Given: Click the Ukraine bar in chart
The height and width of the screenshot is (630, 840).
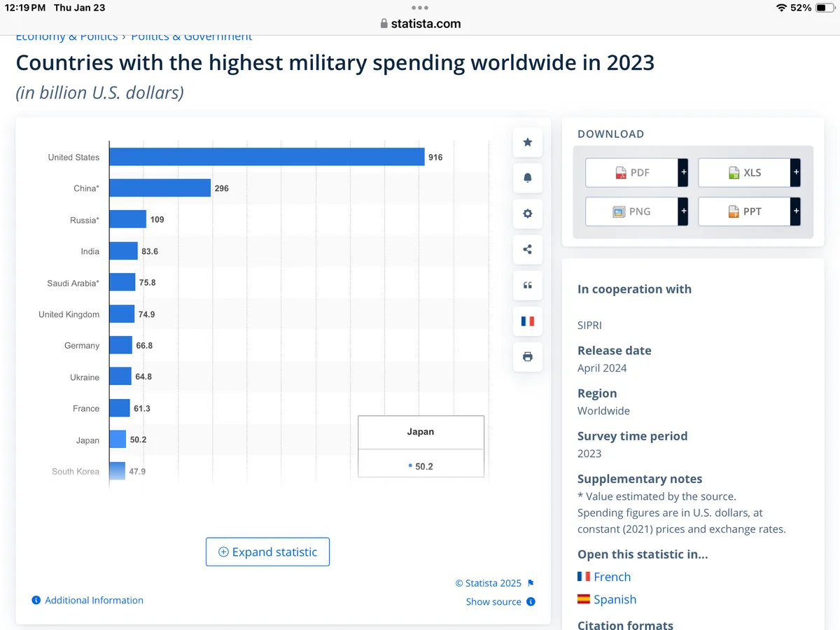Looking at the screenshot, I should 120,376.
